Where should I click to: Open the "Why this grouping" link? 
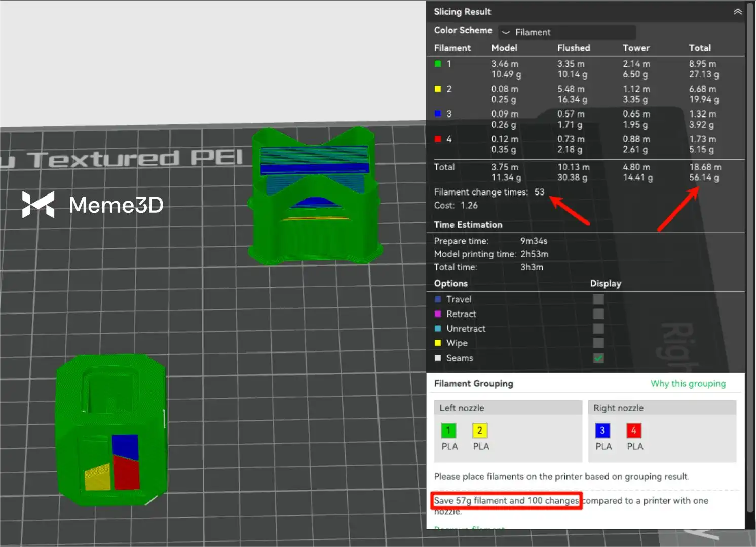[688, 384]
